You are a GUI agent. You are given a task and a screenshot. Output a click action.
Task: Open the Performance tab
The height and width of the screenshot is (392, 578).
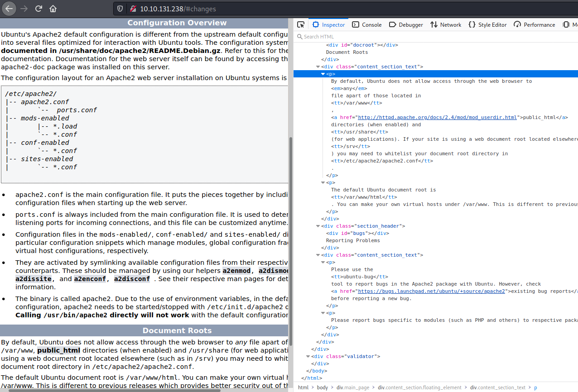(x=535, y=24)
